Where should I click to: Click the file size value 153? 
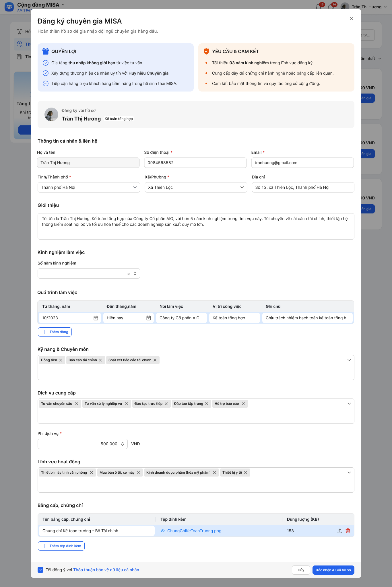pyautogui.click(x=290, y=531)
